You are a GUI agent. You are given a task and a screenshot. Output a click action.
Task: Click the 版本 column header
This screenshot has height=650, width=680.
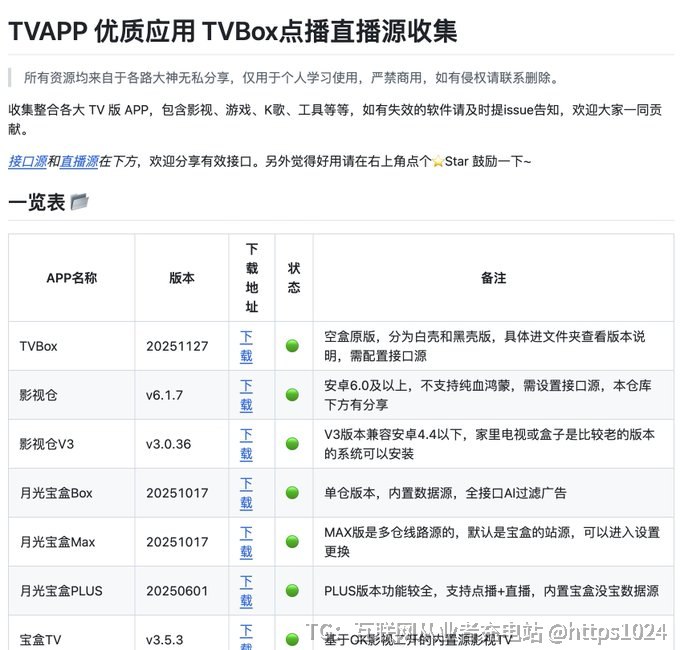coord(182,278)
